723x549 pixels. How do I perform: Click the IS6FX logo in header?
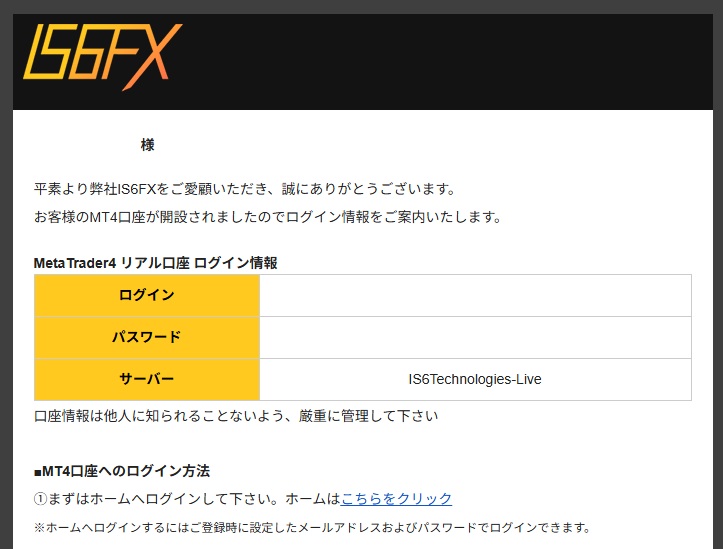coord(102,57)
